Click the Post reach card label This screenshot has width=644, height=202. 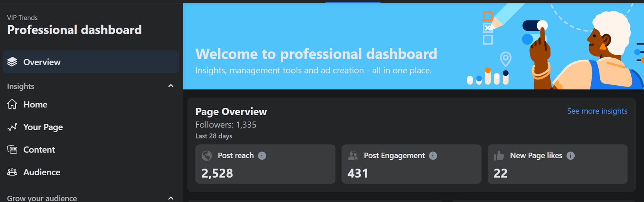pos(236,156)
